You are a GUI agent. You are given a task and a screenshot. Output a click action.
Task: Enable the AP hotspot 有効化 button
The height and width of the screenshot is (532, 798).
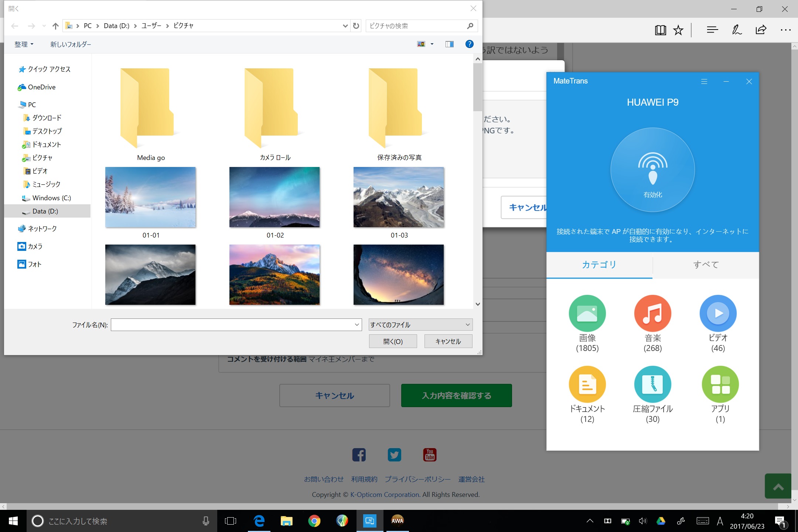[652, 170]
